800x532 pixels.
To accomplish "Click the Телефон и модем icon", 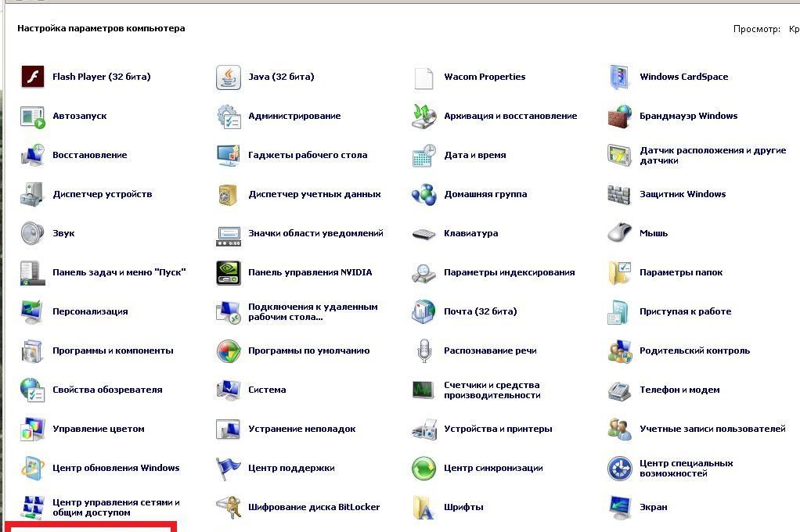I will 620,390.
